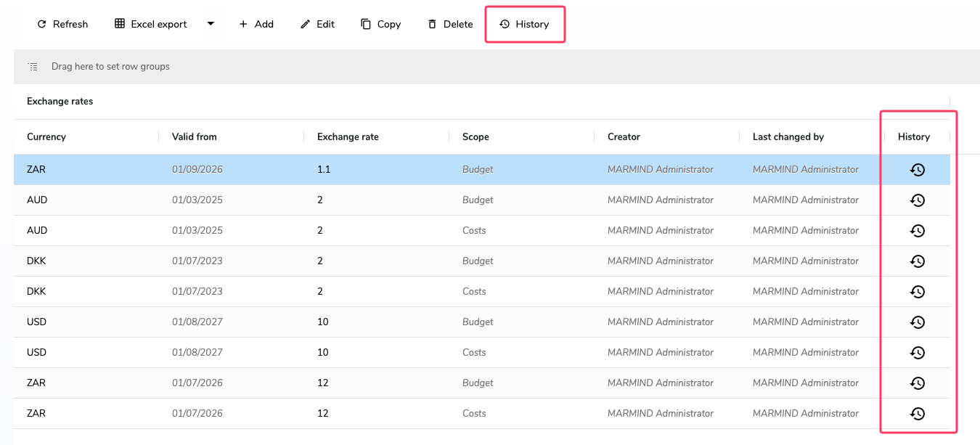Screen dimensions: 980x445
Task: Click the Costs scope cell in the DKK row
Action: click(x=474, y=291)
